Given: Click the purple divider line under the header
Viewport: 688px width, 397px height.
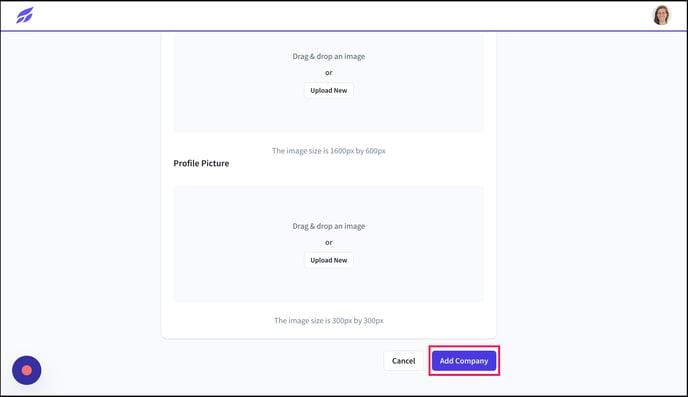Looking at the screenshot, I should click(344, 31).
